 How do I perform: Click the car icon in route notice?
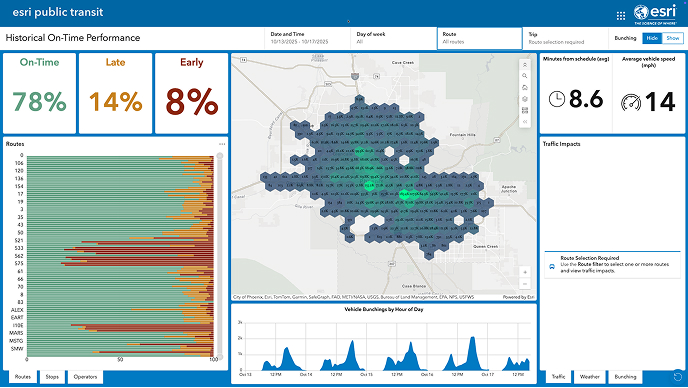click(552, 266)
